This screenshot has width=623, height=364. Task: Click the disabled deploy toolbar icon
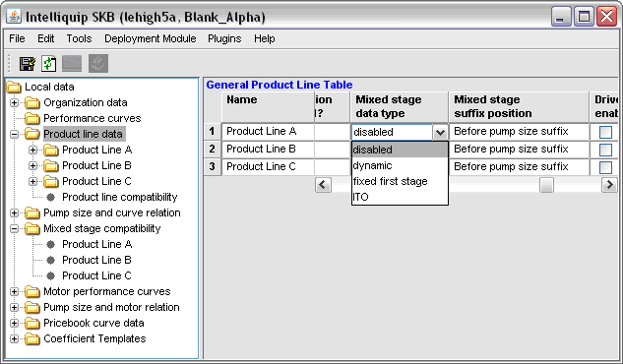(98, 64)
